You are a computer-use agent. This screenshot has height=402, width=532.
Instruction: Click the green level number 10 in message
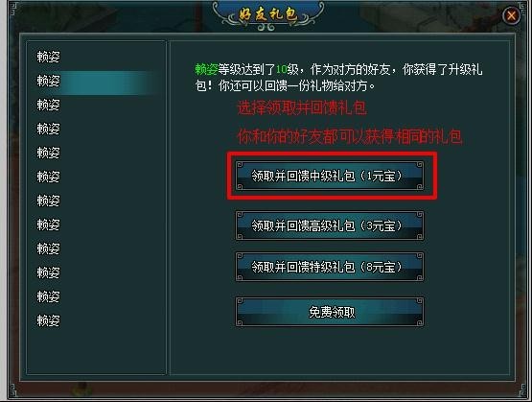[282, 70]
